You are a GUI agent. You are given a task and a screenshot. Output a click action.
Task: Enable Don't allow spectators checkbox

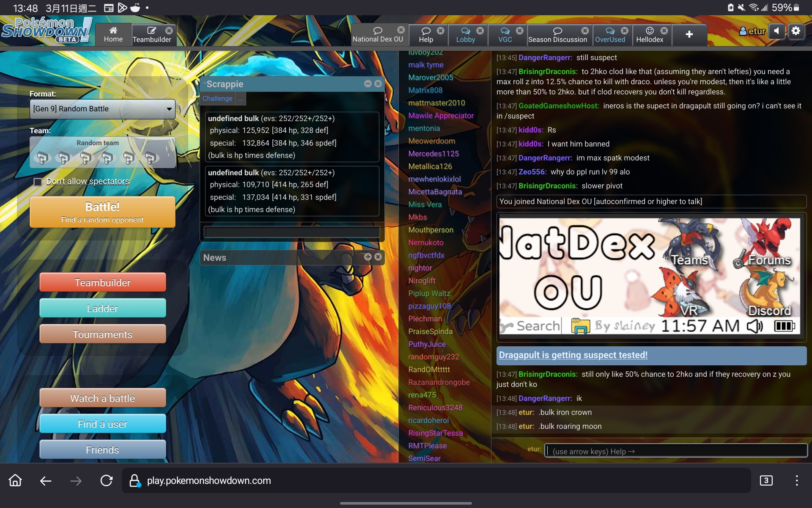click(38, 182)
